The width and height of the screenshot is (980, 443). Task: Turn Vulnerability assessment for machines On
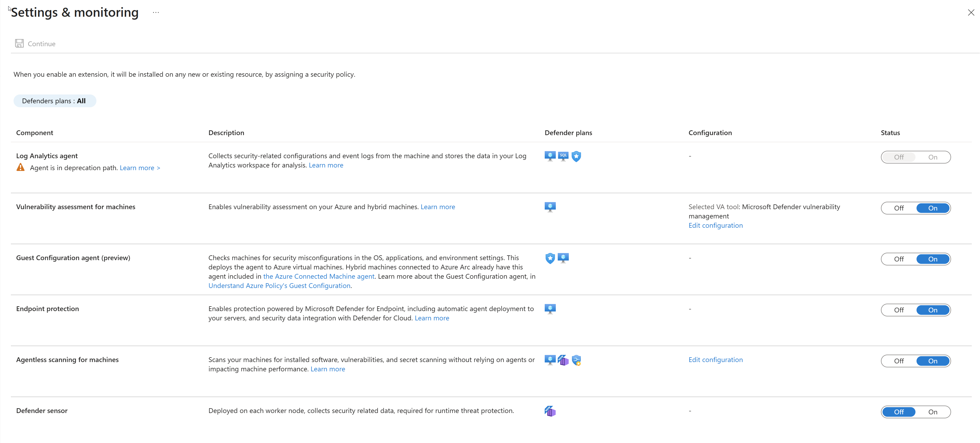(x=932, y=208)
